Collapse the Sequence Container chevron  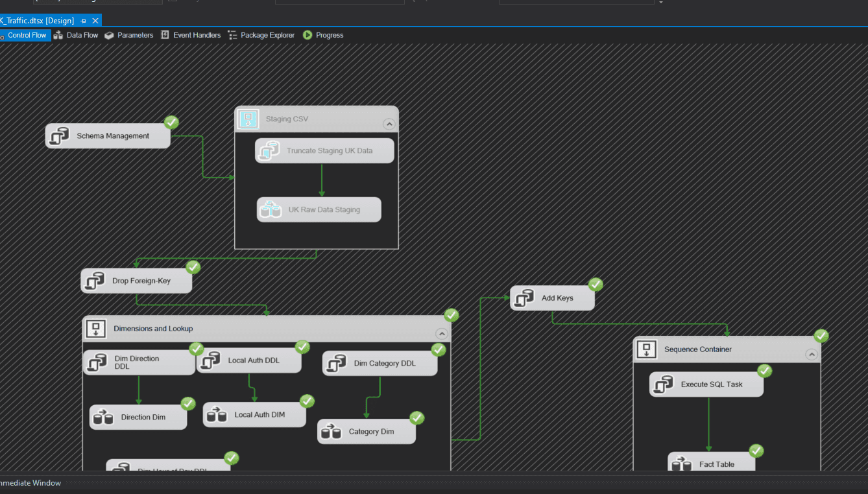811,354
